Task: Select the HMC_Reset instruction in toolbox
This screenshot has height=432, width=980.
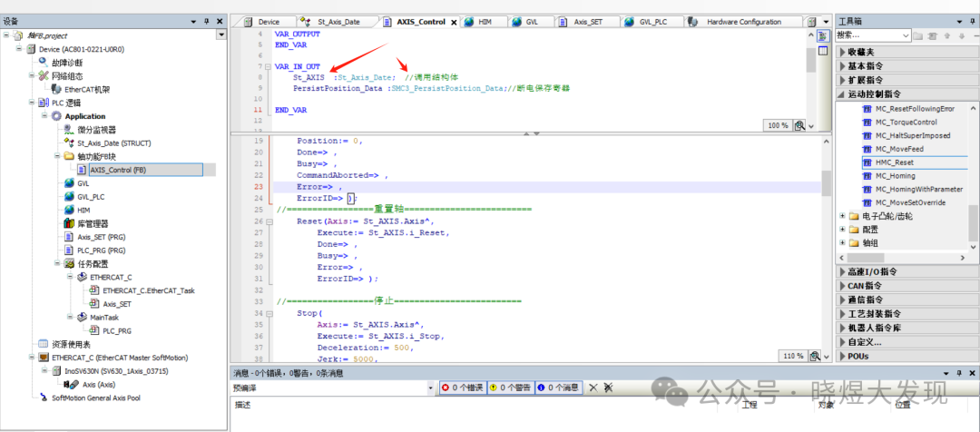Action: pos(895,162)
